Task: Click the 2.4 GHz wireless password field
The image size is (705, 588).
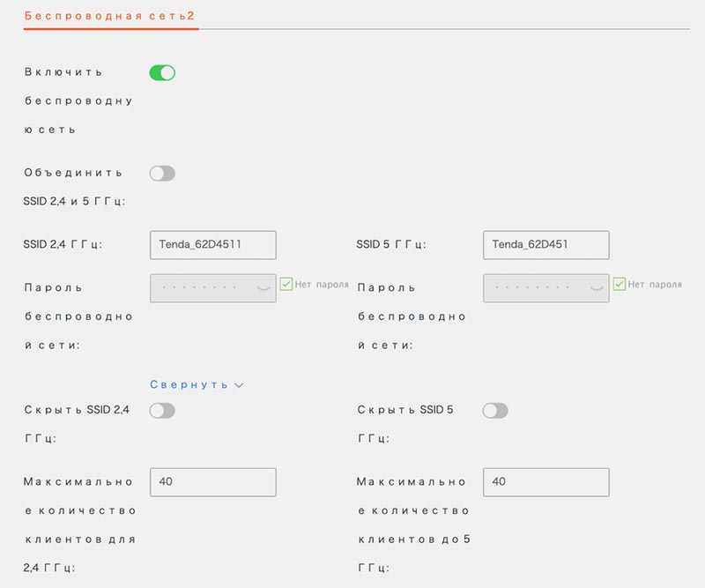Action: pos(203,288)
